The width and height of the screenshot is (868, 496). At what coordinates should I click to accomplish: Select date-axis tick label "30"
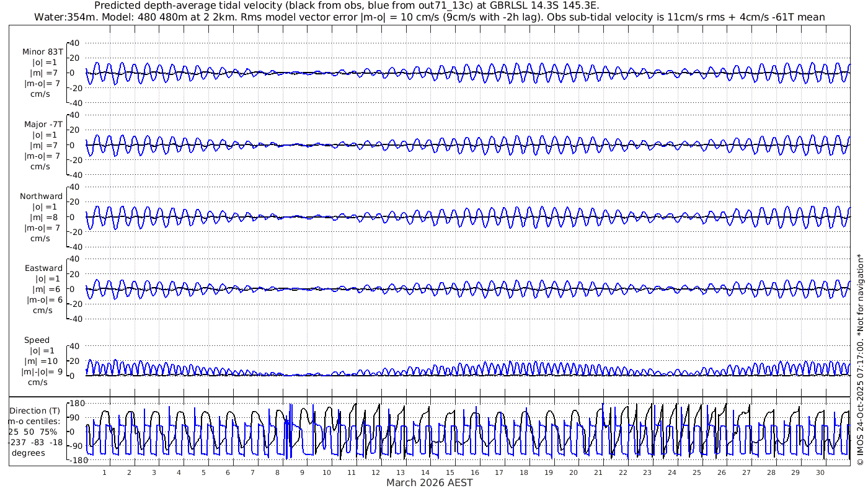click(820, 472)
